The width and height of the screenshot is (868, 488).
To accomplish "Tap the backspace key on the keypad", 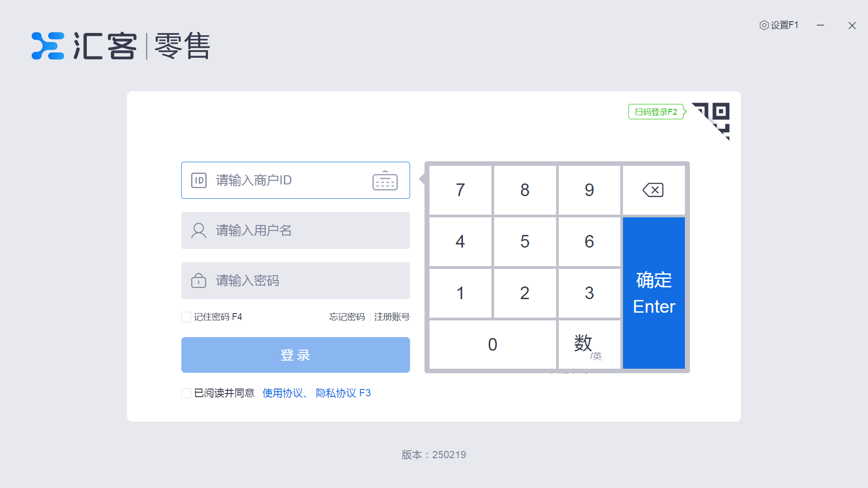I will (x=653, y=190).
